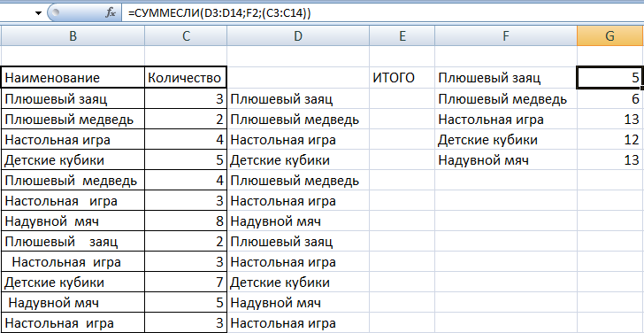Click the active cell showing 5 in column G
The image size is (644, 333).
[609, 77]
